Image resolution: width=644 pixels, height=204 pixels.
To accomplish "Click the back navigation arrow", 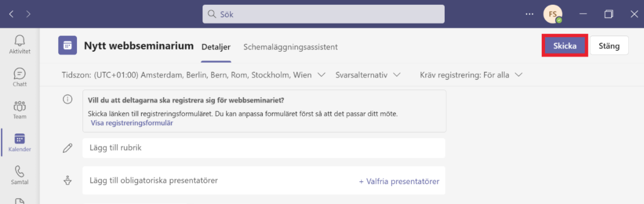I will [11, 14].
